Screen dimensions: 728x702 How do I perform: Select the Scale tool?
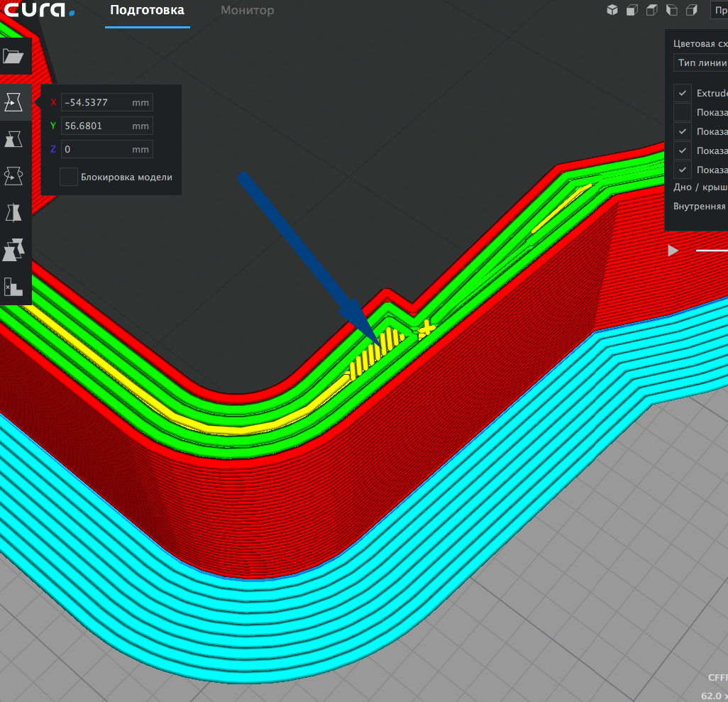coord(14,138)
